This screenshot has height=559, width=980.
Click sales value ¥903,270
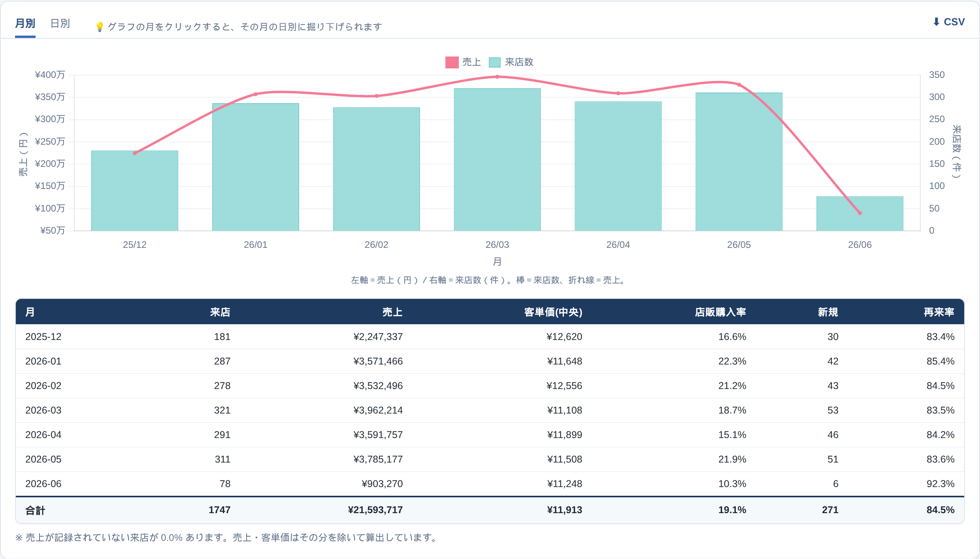382,484
